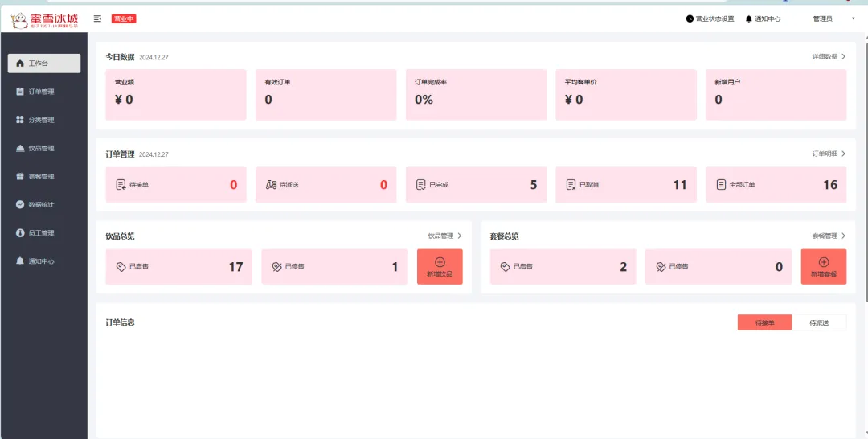Screen dimensions: 868x439
Task: Click 已启售 tag icon in 饮品总览
Action: (121, 267)
